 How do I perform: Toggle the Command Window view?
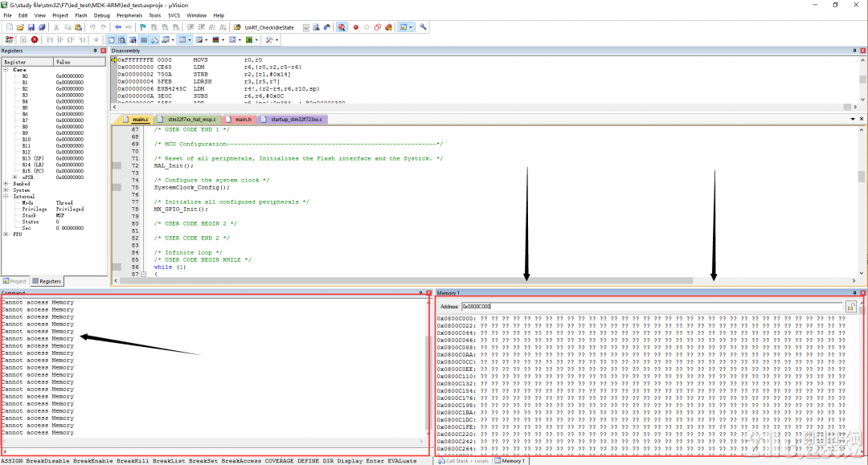(x=111, y=40)
